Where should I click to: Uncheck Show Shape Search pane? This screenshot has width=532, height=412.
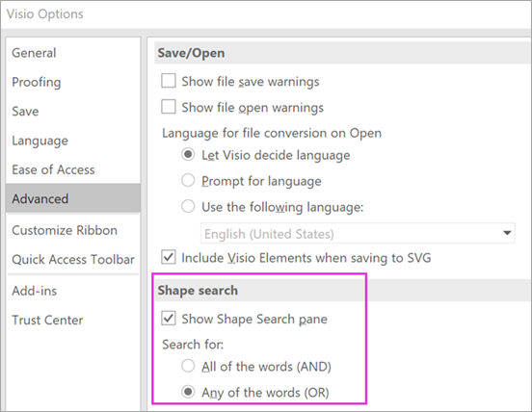tap(169, 319)
